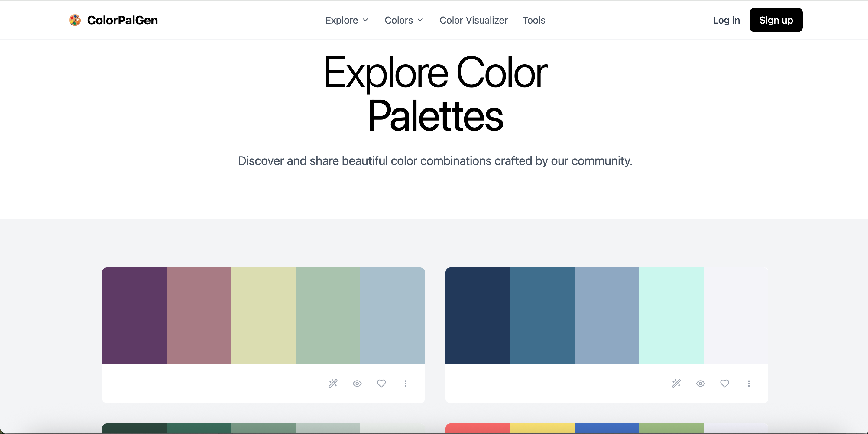Select the magic wand icon on the purple palette

pyautogui.click(x=333, y=384)
